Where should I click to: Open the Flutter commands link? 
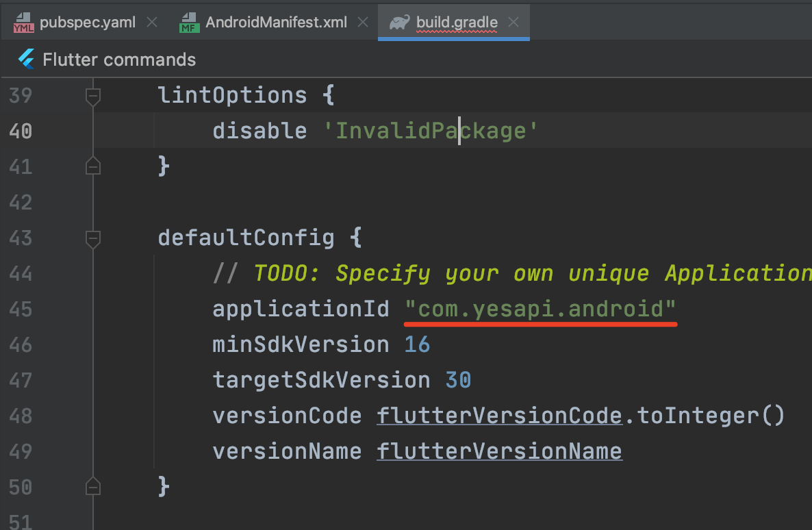tap(119, 60)
